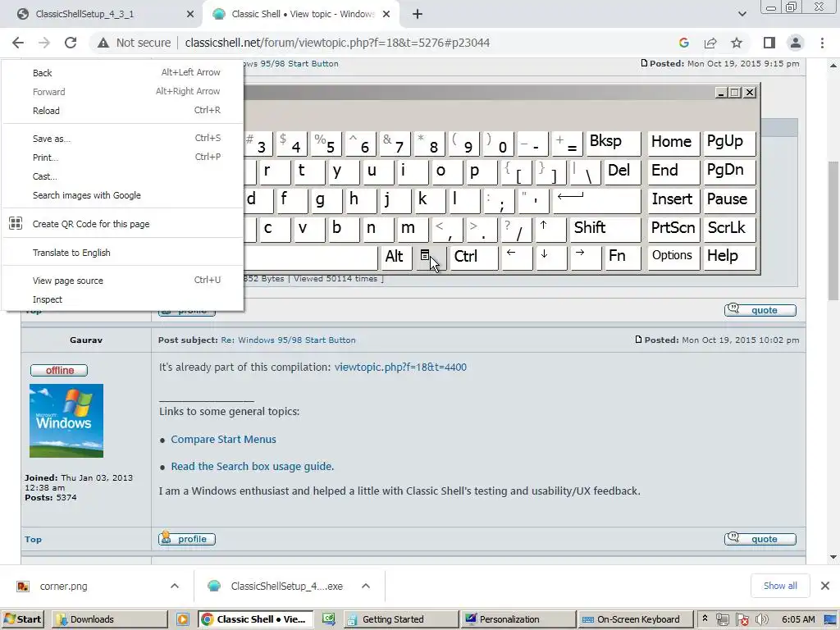The width and height of the screenshot is (840, 630).
Task: Choose Reload in the context menu
Action: (123, 111)
